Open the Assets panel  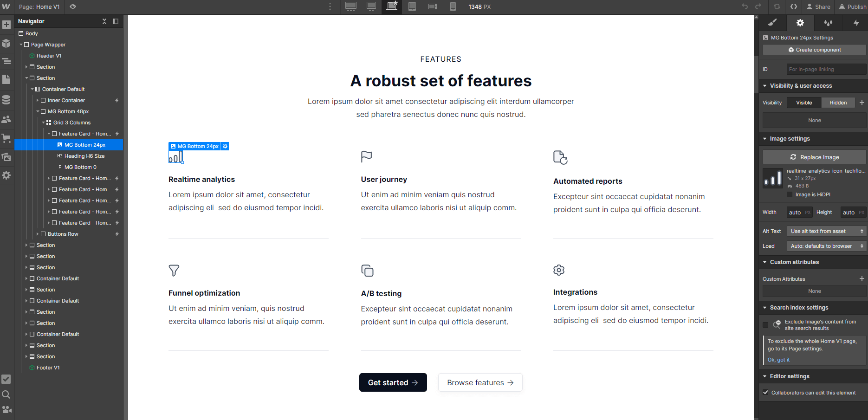coord(7,156)
